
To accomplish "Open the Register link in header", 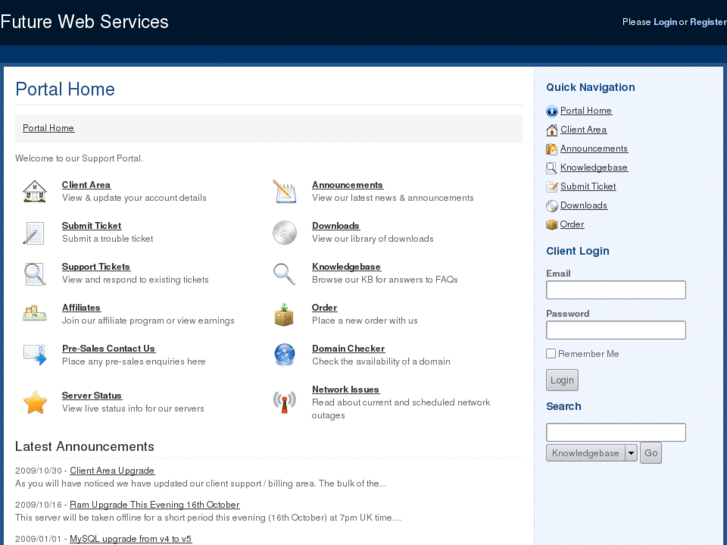I will 707,22.
